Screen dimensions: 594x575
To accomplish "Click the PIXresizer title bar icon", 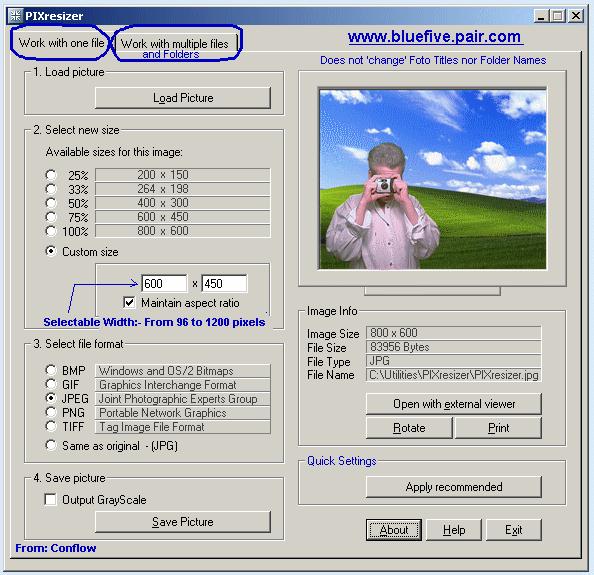I will coord(15,16).
